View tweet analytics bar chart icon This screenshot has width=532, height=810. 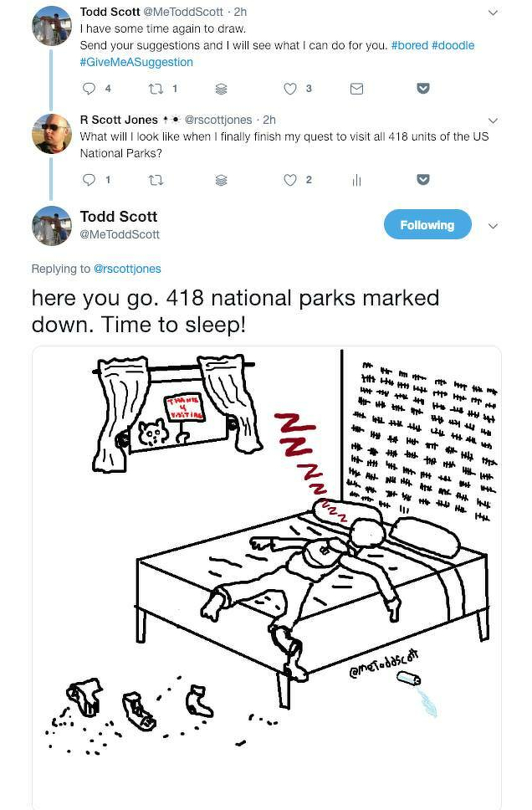[356, 180]
